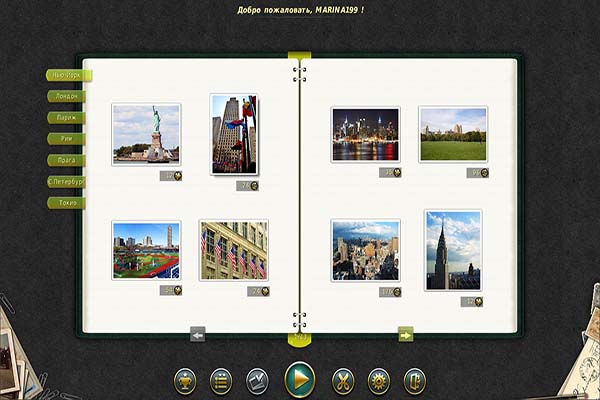Click the checkmark photo icon
This screenshot has width=600, height=400.
click(257, 381)
